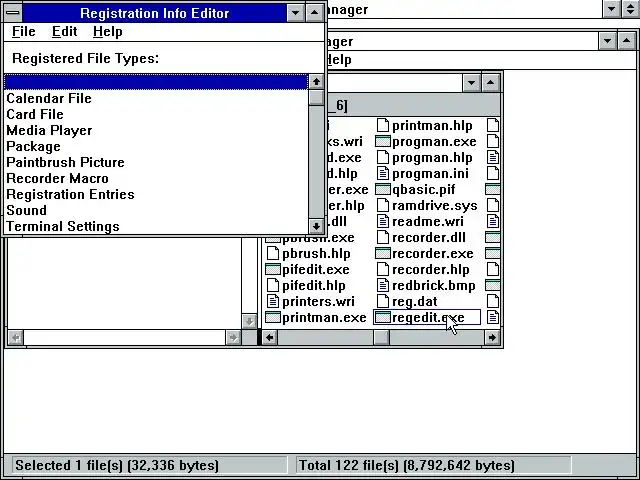Open the File menu in Registration Info Editor
Image resolution: width=640 pixels, height=480 pixels.
pyautogui.click(x=24, y=31)
